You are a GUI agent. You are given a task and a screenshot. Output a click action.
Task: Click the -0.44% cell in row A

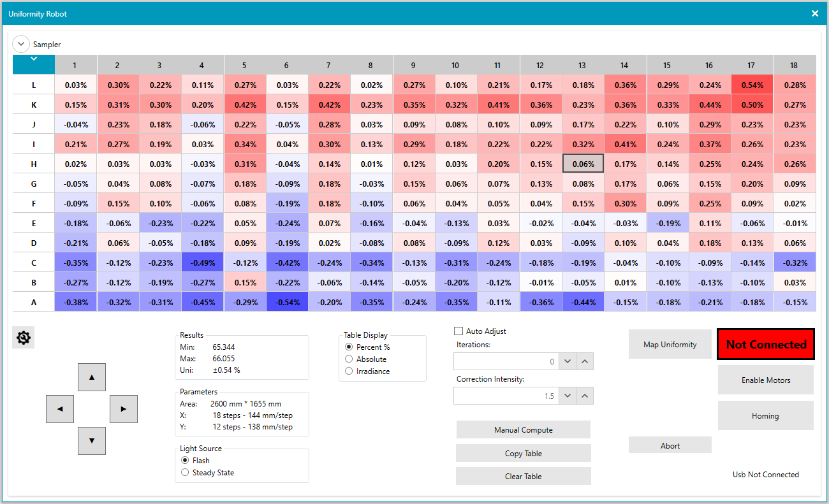click(583, 302)
